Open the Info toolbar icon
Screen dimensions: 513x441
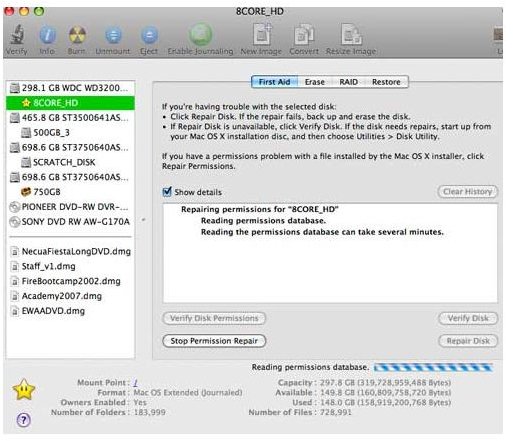tap(47, 35)
